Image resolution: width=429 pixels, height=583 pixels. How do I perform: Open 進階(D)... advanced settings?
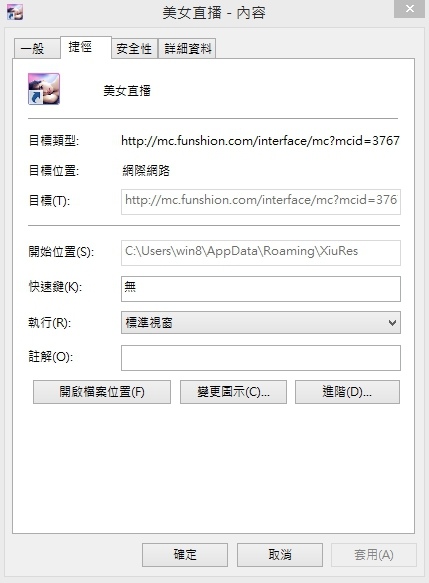pos(347,392)
